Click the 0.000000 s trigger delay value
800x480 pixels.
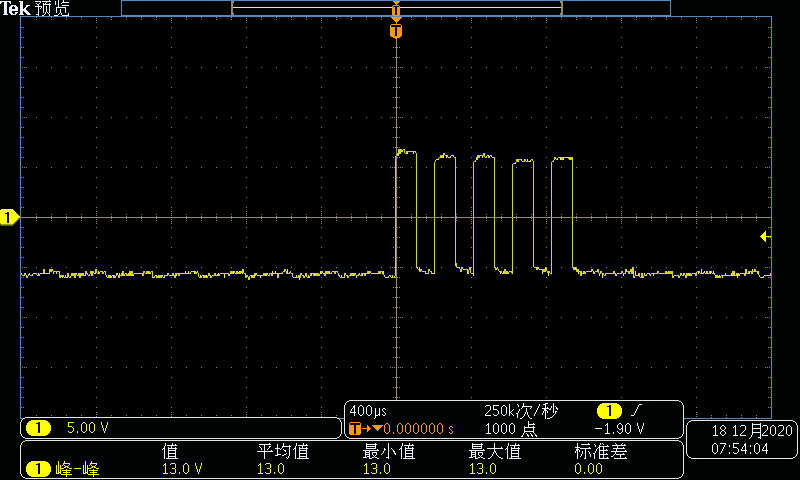[x=418, y=429]
